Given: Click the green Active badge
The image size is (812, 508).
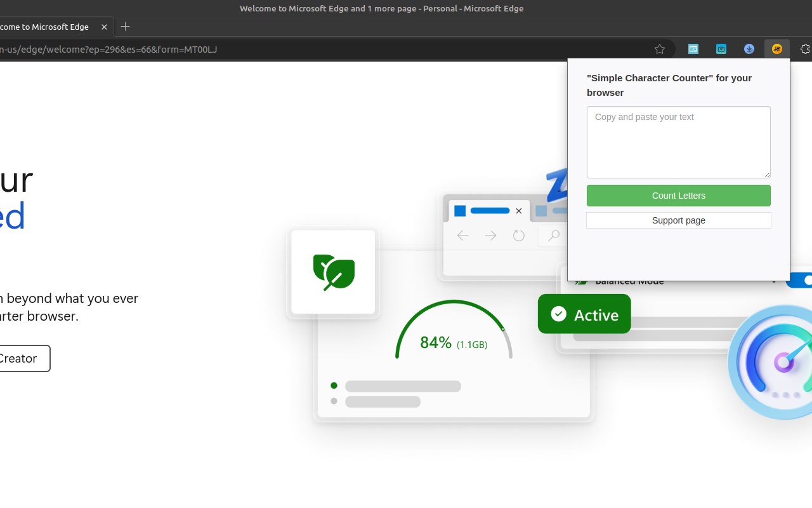Looking at the screenshot, I should pos(584,314).
